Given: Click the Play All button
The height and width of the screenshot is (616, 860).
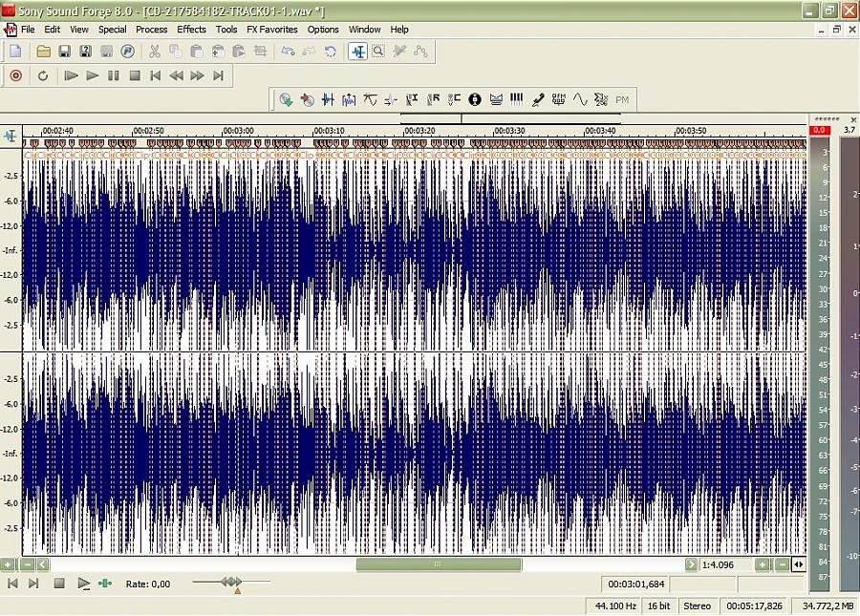Looking at the screenshot, I should click(71, 75).
